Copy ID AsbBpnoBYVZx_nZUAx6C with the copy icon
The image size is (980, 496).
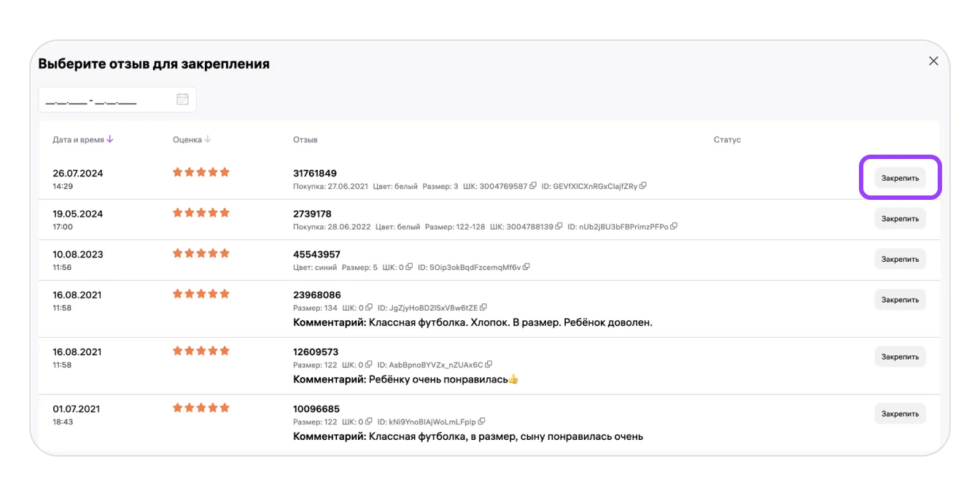pyautogui.click(x=489, y=365)
